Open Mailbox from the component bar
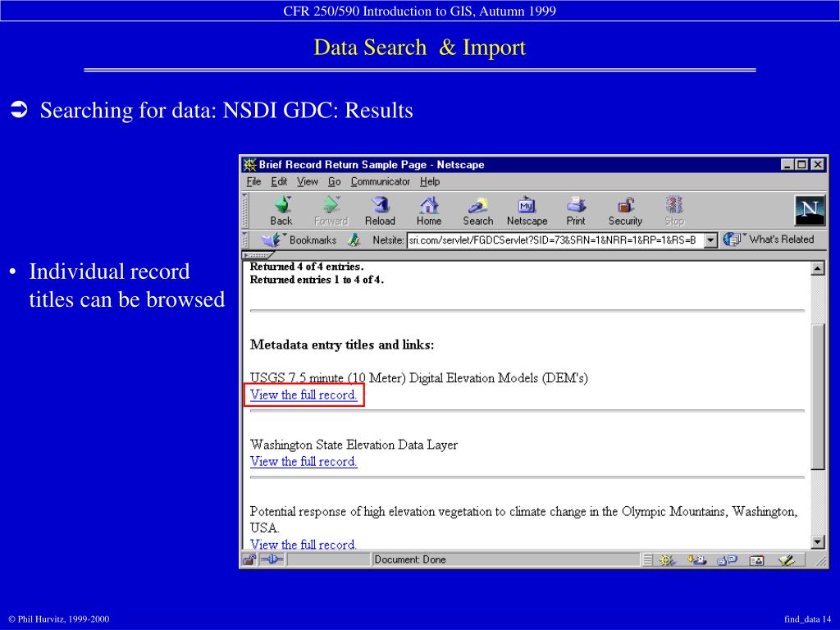This screenshot has height=630, width=840. coord(697,560)
